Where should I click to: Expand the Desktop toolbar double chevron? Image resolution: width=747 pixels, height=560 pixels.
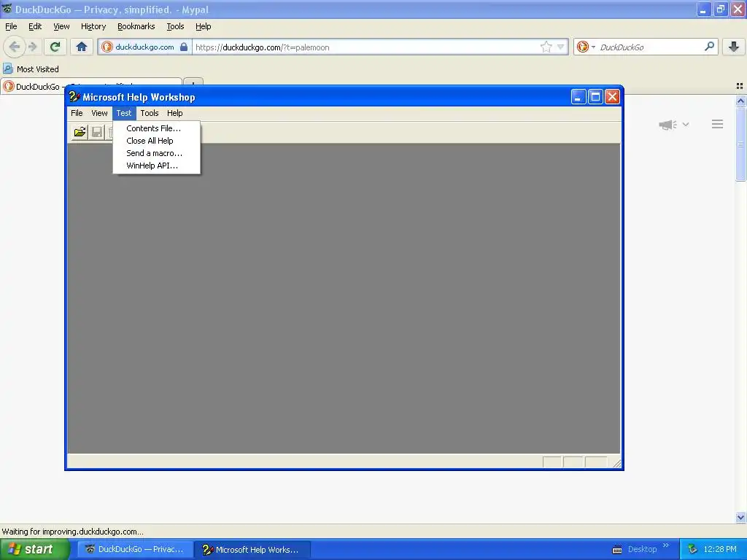point(666,545)
